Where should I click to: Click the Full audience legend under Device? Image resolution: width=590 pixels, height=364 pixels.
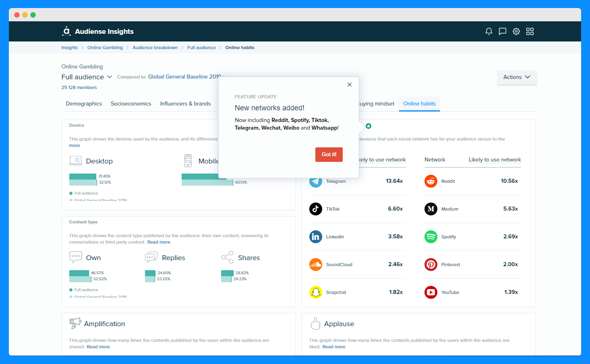[84, 193]
